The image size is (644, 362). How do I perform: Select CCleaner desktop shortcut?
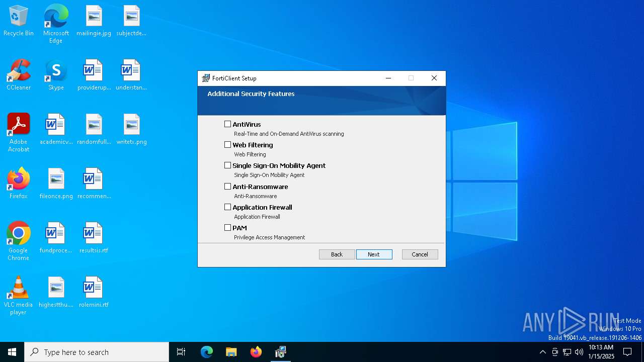click(19, 75)
